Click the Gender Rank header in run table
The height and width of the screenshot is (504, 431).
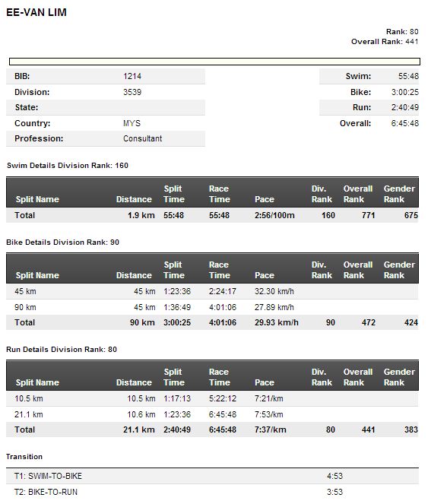pyautogui.click(x=399, y=377)
